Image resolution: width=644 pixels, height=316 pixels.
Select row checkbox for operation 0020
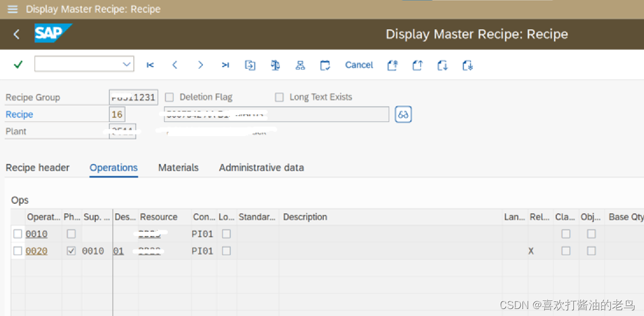pyautogui.click(x=18, y=251)
